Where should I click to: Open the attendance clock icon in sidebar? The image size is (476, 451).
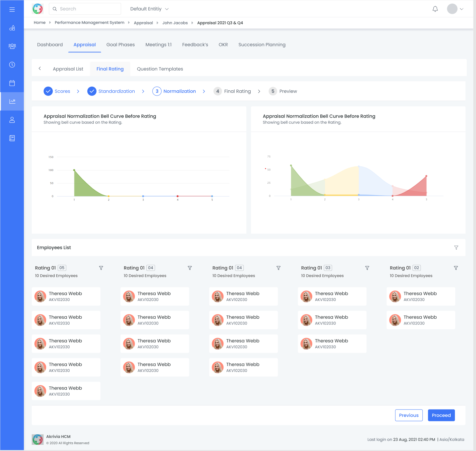point(12,65)
